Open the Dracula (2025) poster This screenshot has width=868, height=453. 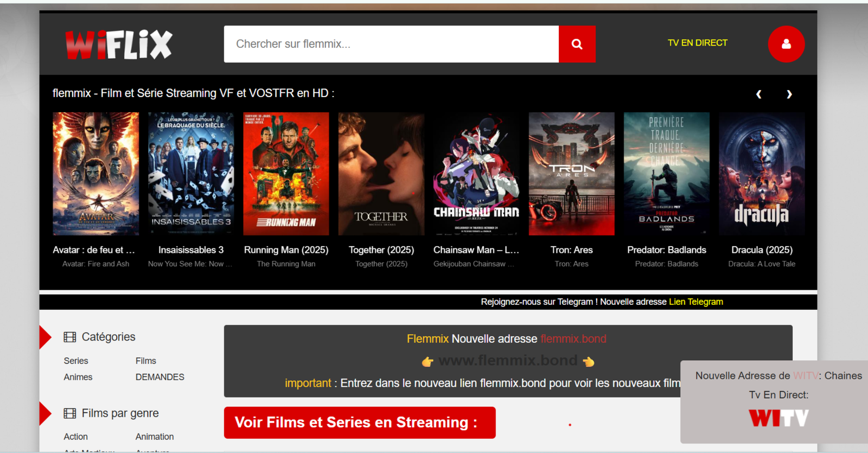click(x=762, y=174)
